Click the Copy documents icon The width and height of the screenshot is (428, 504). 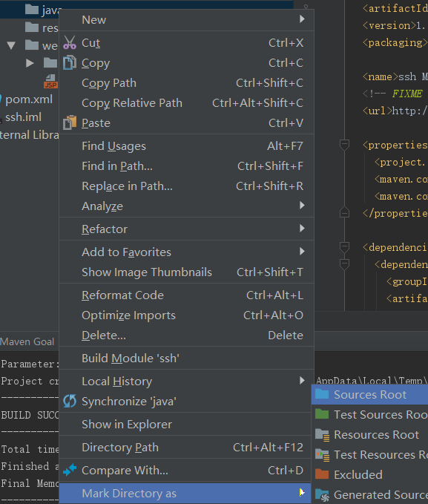70,62
